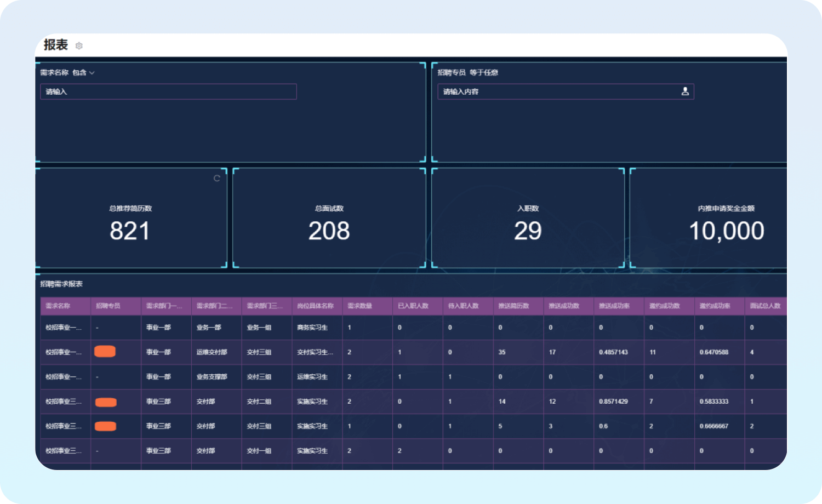Click person picker icon in 招聘专员 field
The height and width of the screenshot is (504, 822).
(684, 91)
